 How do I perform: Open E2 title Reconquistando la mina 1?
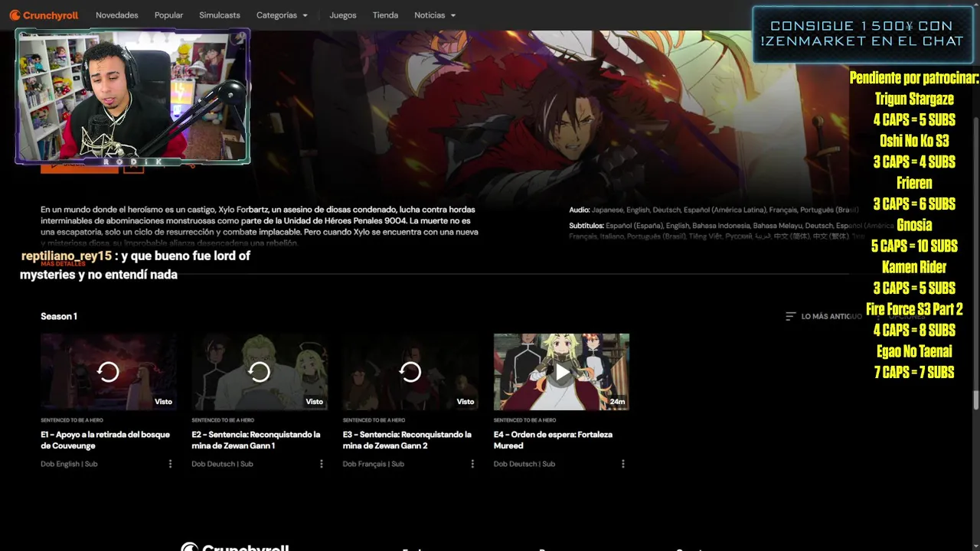pos(256,440)
